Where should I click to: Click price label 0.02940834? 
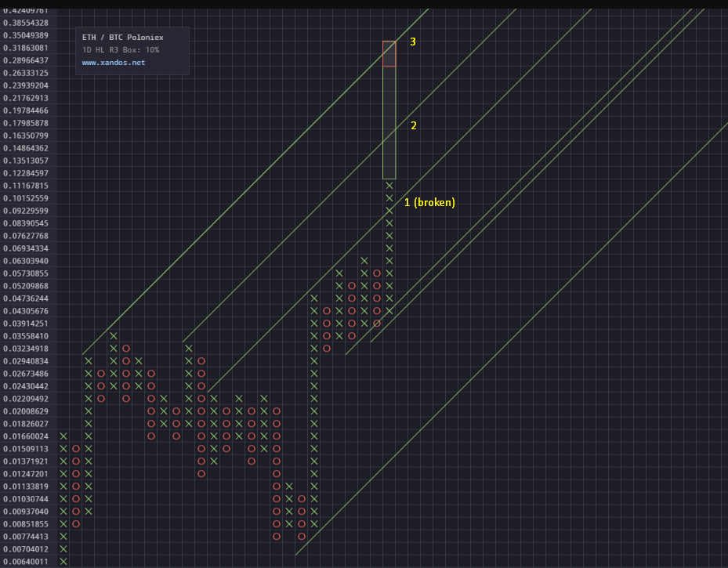point(26,361)
